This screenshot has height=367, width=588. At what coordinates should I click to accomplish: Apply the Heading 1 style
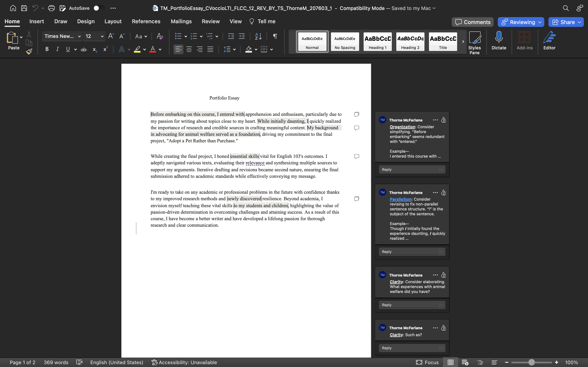point(377,42)
